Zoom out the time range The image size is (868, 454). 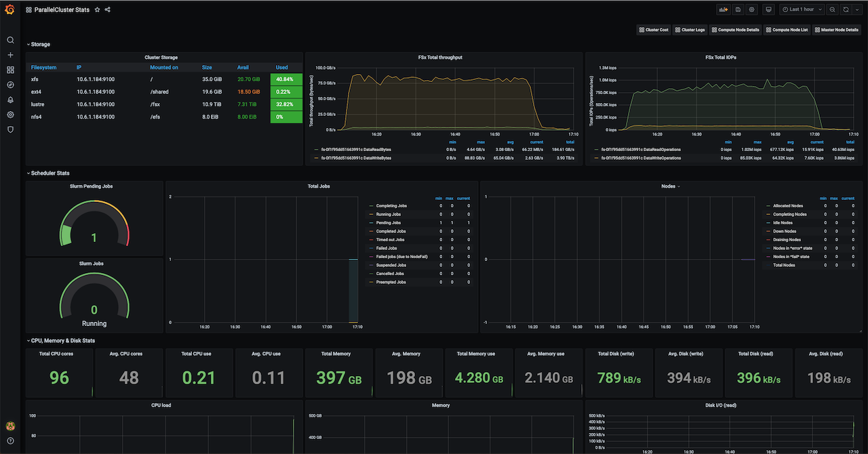[x=833, y=9]
